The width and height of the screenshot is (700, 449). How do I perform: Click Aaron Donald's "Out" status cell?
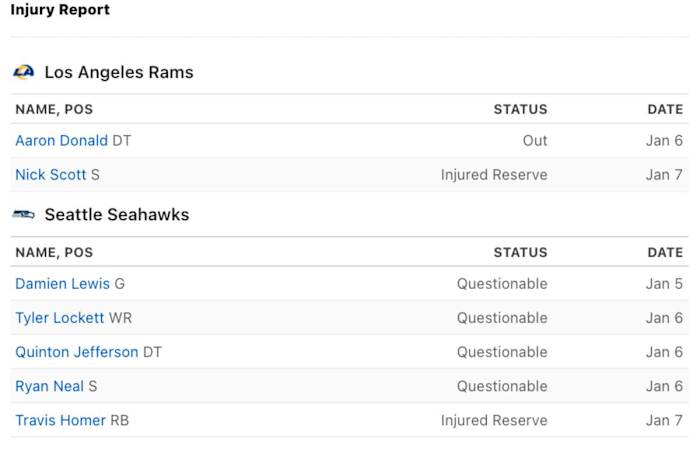coord(535,141)
